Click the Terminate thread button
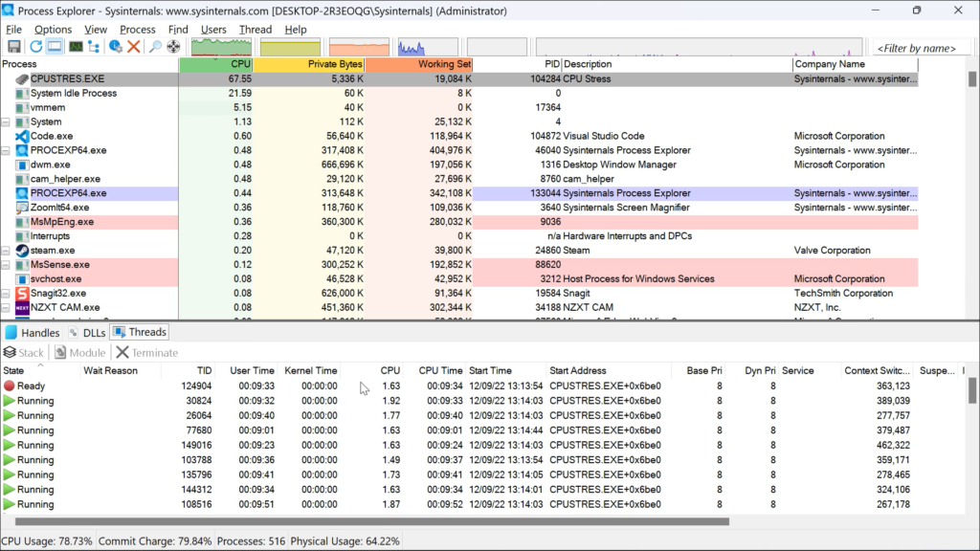The image size is (980, 551). [146, 352]
